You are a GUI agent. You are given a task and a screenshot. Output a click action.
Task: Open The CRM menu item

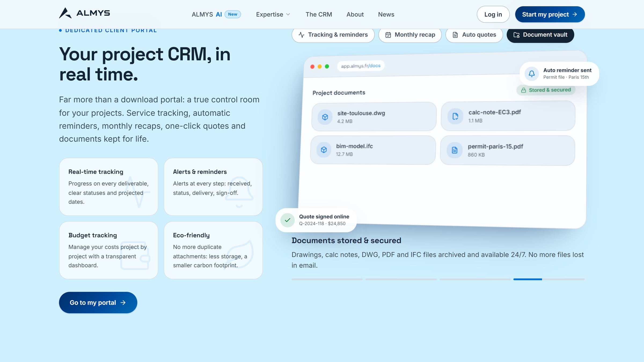coord(319,14)
